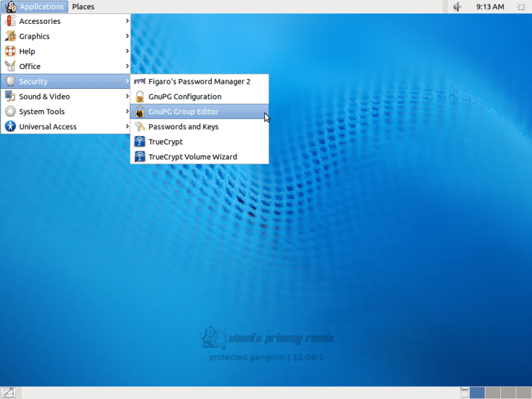Click the Graphics palette icon

click(10, 36)
